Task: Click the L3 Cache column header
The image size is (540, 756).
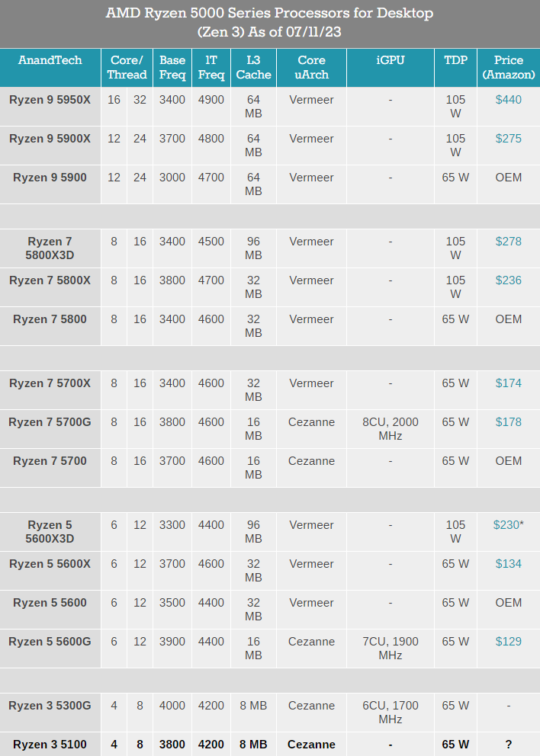Action: [253, 67]
